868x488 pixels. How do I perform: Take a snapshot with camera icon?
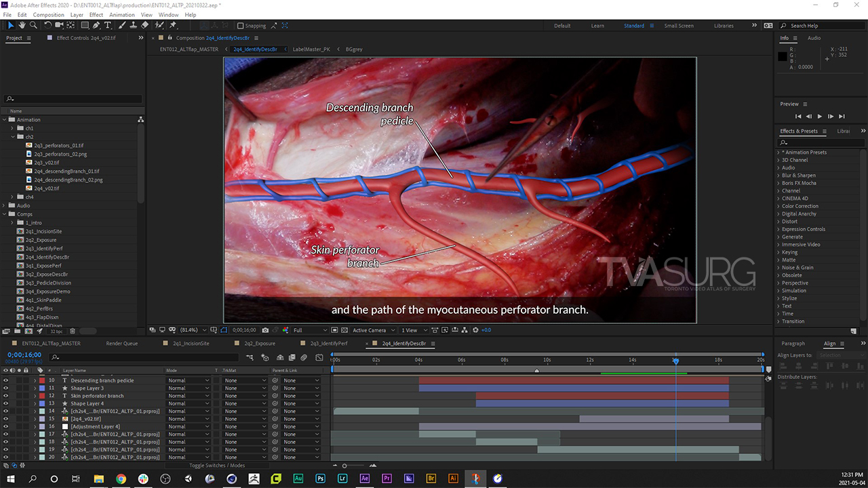pyautogui.click(x=264, y=330)
